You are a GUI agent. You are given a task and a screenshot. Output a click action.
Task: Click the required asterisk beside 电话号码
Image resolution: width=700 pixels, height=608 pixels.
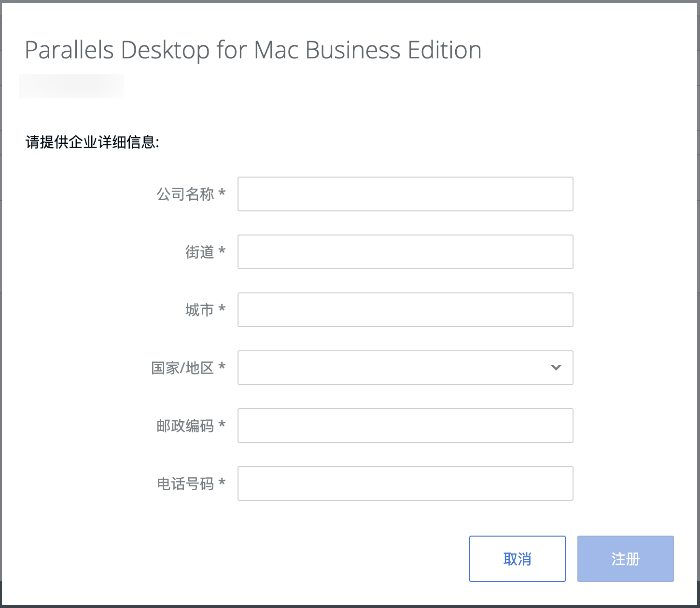(x=222, y=483)
